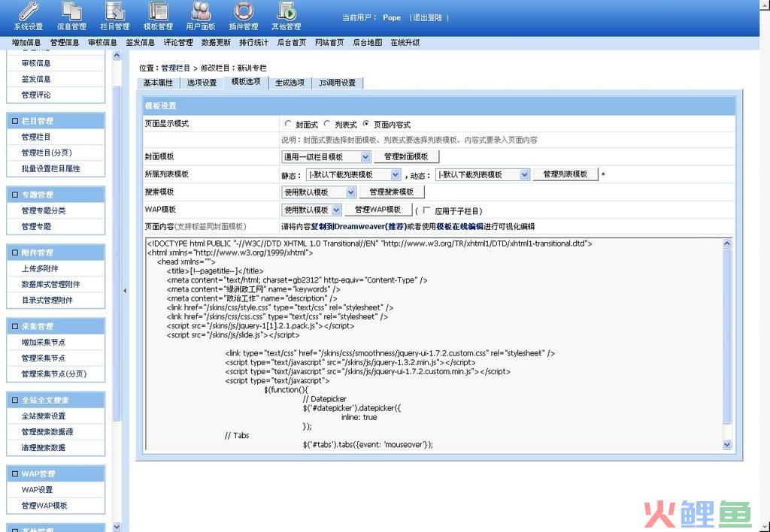Click the 管理列表模板 button
This screenshot has width=770, height=532.
[565, 174]
